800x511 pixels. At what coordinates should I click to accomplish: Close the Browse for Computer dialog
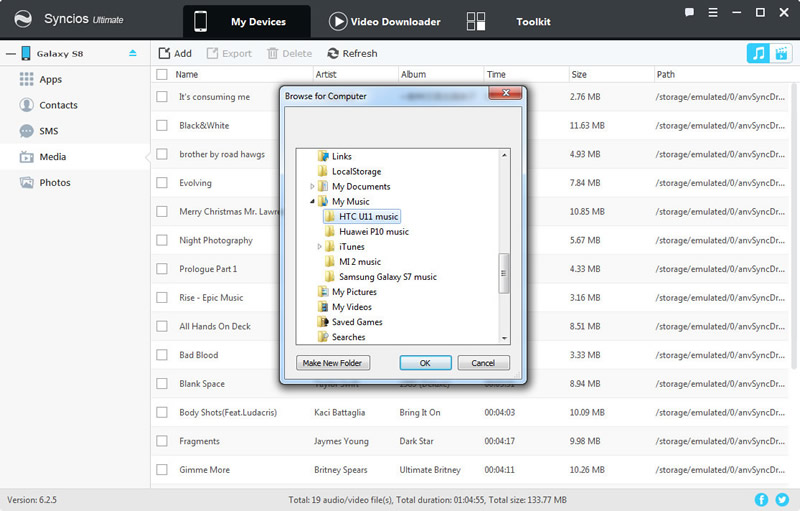[505, 93]
